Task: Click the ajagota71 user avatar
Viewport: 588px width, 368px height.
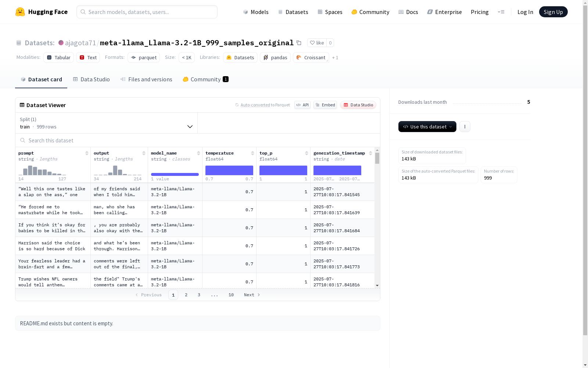Action: [61, 43]
